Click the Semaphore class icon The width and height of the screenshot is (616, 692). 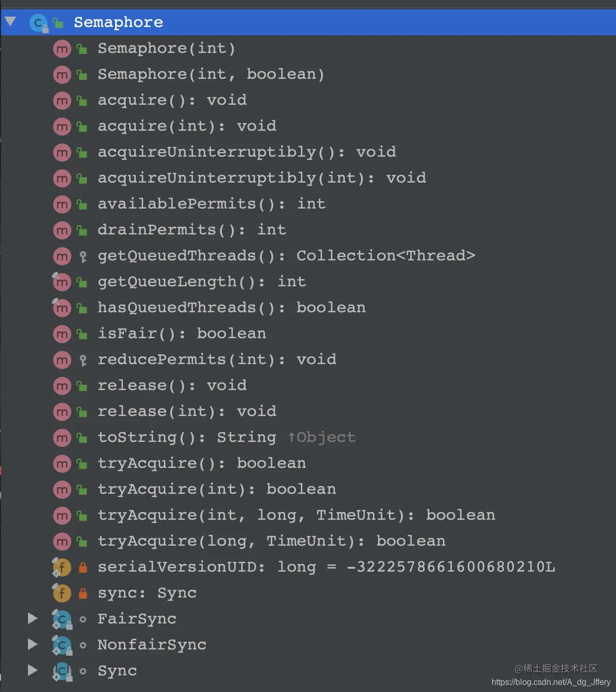38,23
